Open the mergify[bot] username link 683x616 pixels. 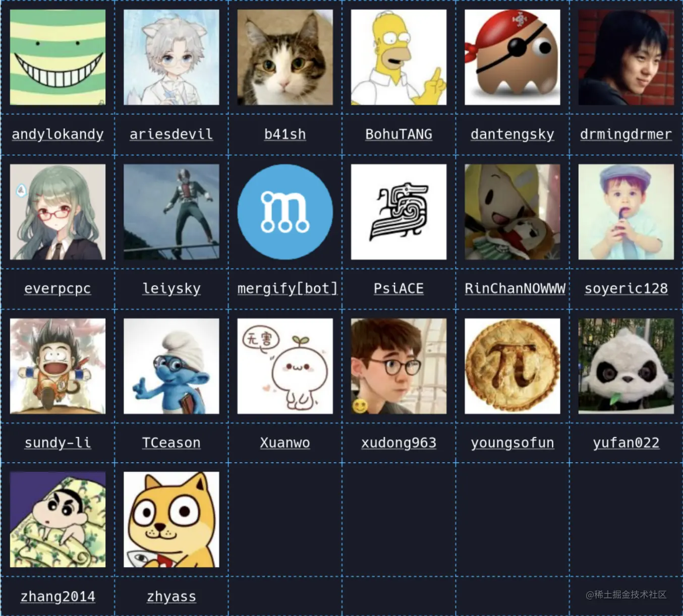tap(288, 288)
